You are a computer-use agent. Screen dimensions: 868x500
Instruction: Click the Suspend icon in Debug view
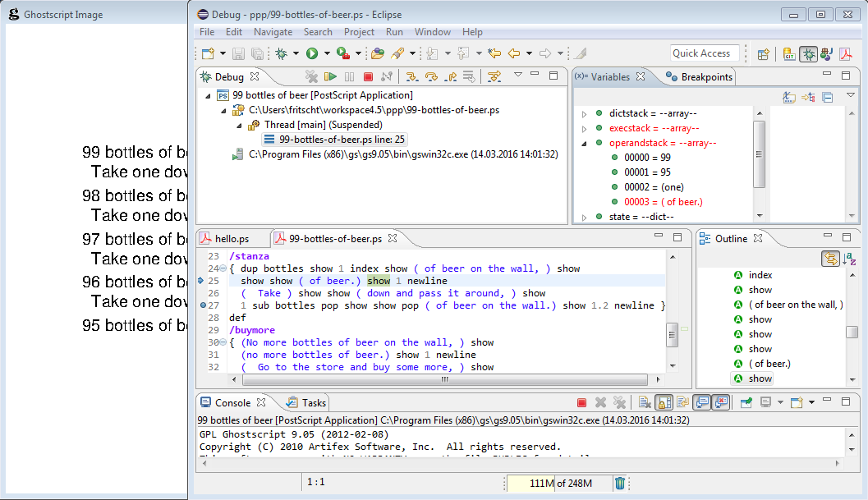(349, 76)
